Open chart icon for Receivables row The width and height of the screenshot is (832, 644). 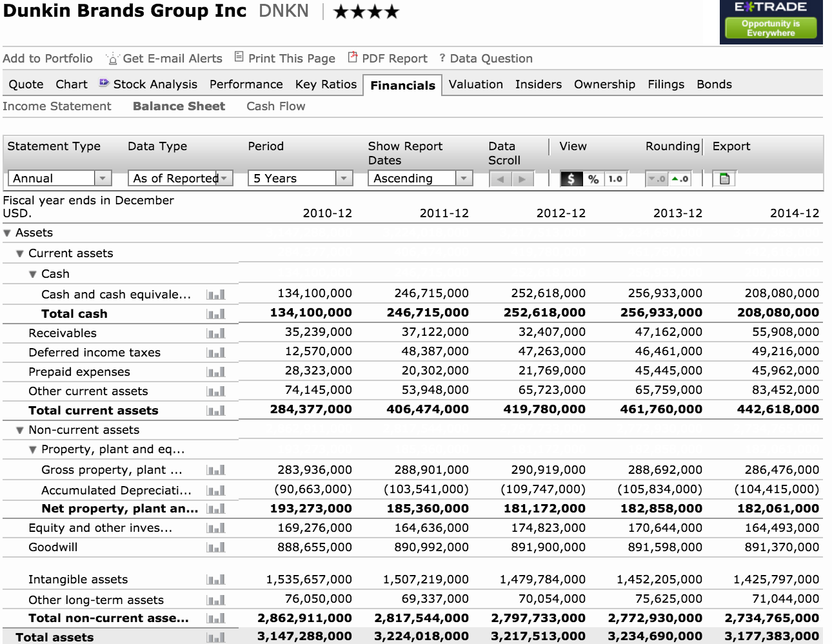pyautogui.click(x=216, y=333)
